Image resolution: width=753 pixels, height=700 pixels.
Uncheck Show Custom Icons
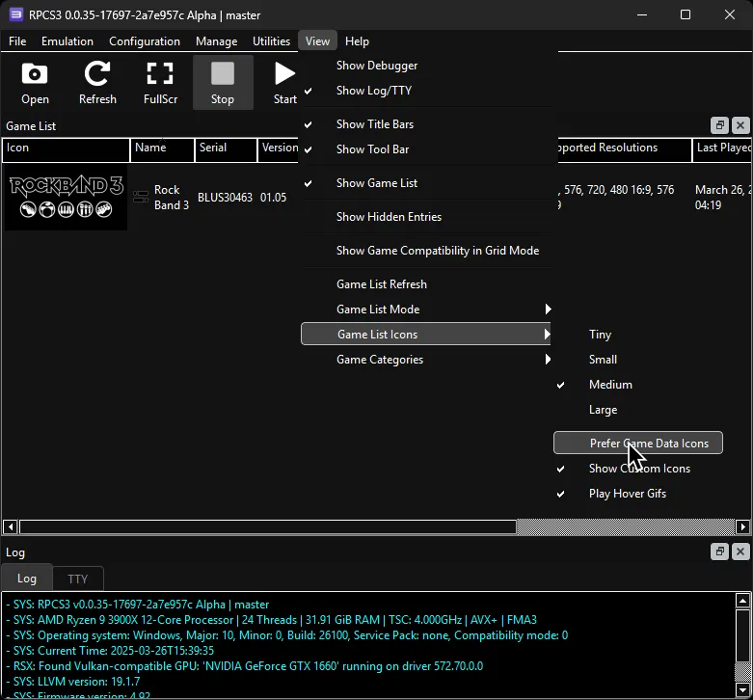pyautogui.click(x=637, y=468)
